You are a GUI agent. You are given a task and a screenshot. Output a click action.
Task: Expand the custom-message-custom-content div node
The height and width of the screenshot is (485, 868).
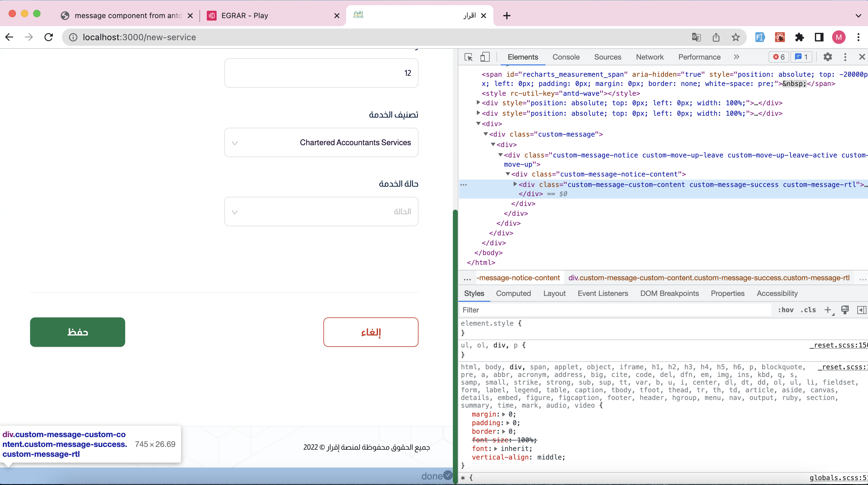tap(515, 184)
